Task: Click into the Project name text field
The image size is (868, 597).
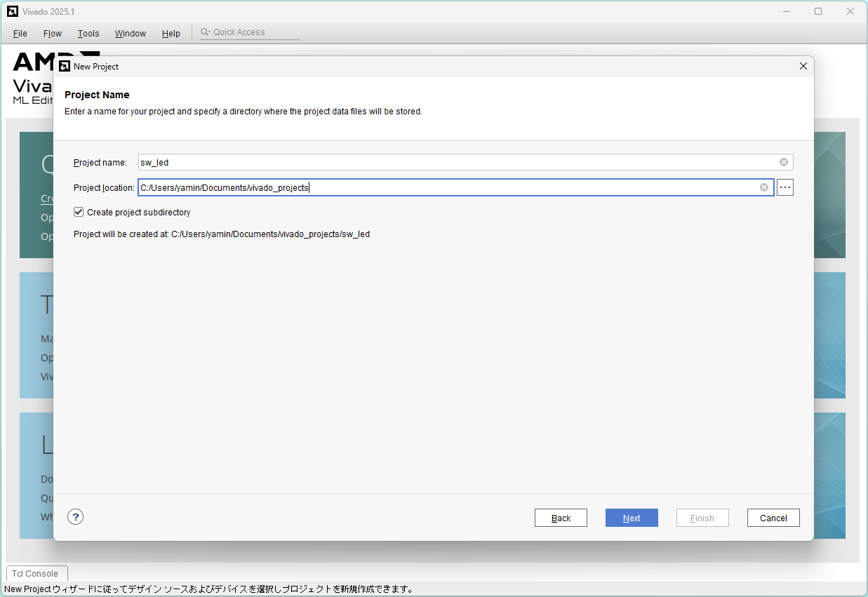Action: click(456, 162)
